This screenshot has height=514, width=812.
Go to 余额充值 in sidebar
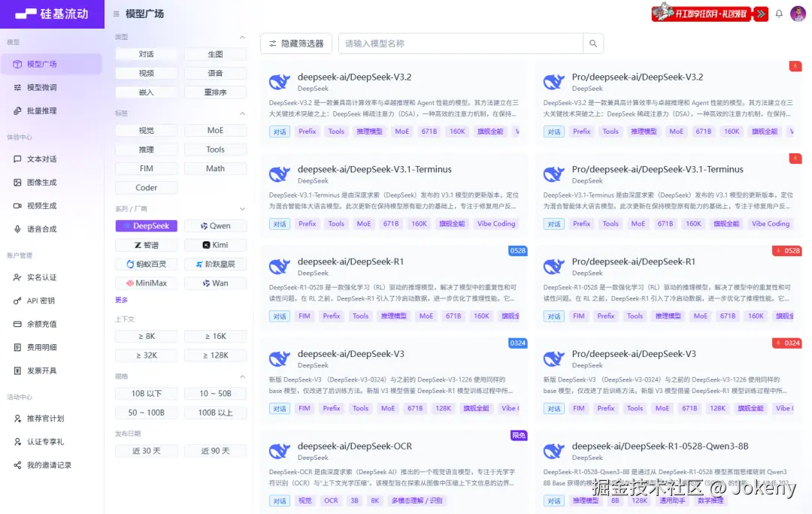[x=52, y=324]
